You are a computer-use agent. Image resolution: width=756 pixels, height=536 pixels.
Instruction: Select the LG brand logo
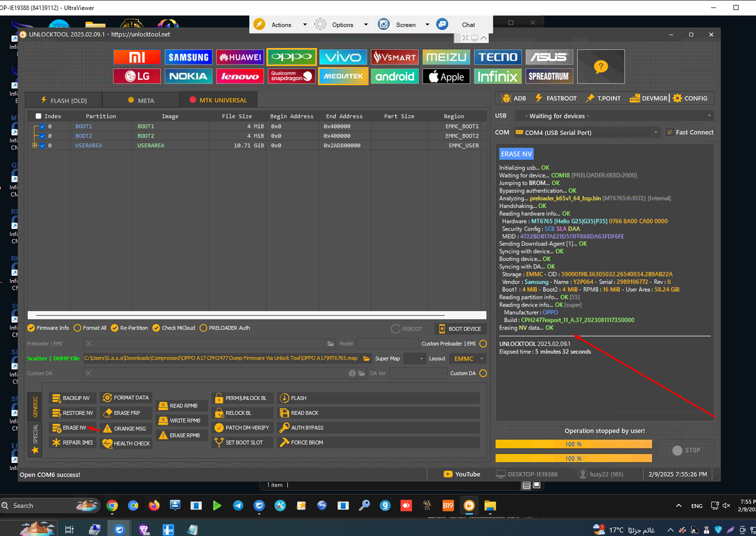tap(137, 76)
